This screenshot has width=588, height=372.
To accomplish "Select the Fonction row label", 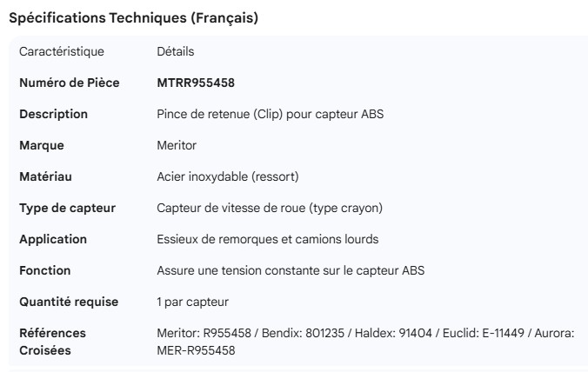I will pos(45,271).
